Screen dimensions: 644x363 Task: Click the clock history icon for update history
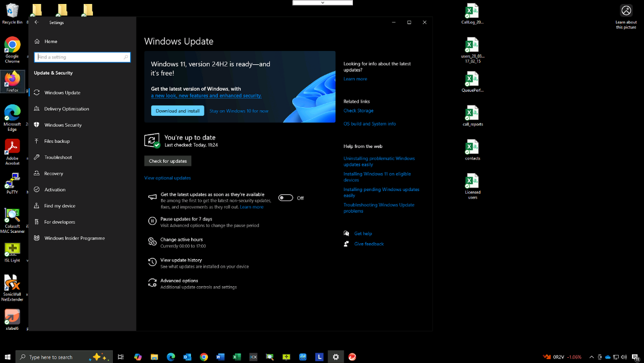(152, 262)
